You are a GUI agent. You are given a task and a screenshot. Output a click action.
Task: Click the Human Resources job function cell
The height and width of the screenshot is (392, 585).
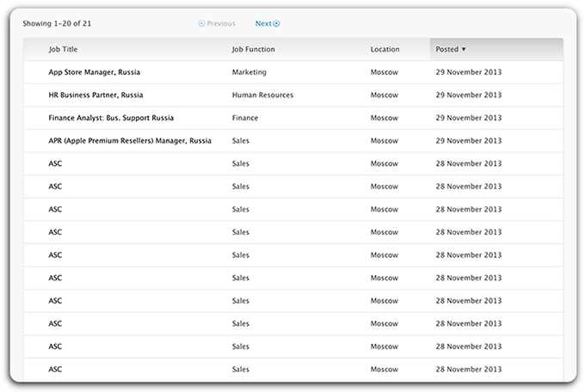(x=262, y=95)
